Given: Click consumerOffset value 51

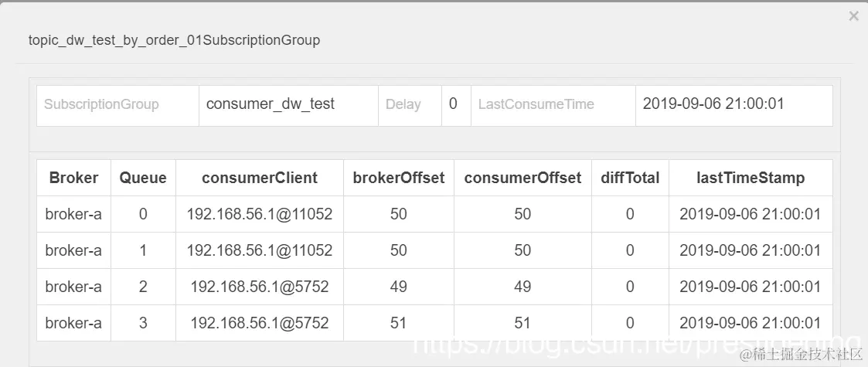Looking at the screenshot, I should [523, 323].
